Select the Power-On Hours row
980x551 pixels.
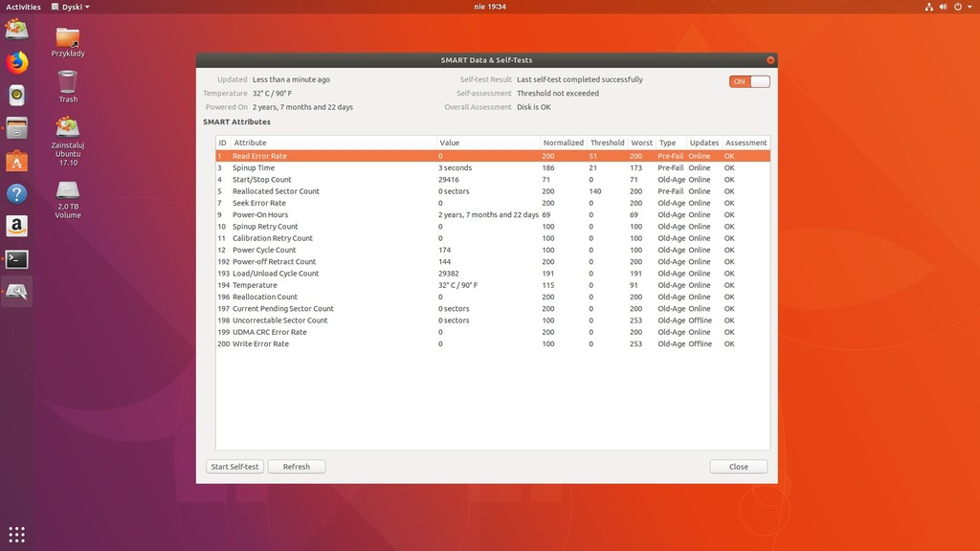(x=493, y=215)
